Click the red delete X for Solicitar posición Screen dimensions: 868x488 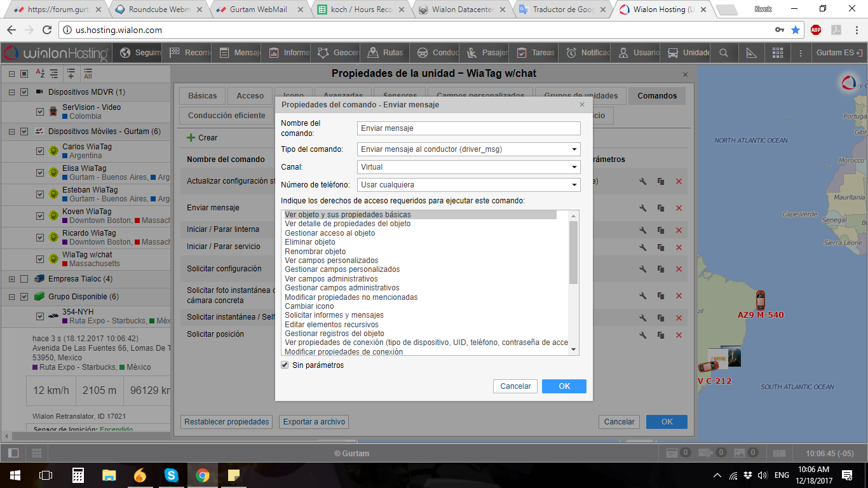(x=679, y=335)
